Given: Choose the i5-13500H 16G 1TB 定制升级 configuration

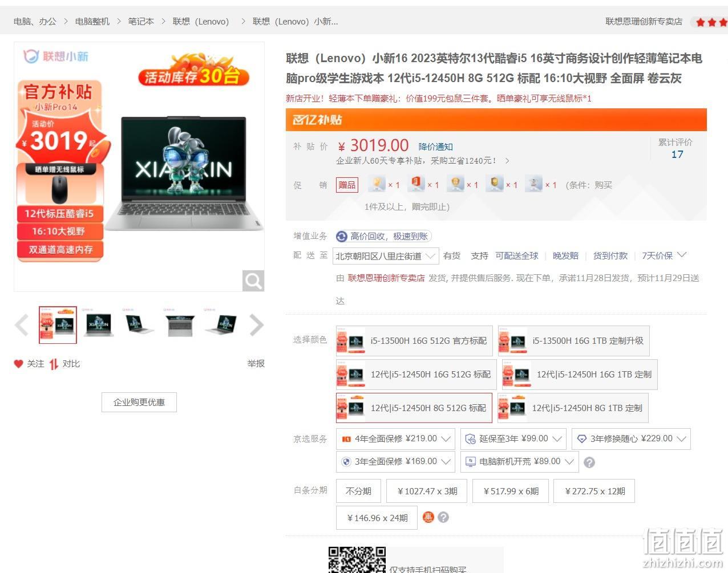Looking at the screenshot, I should click(x=574, y=341).
